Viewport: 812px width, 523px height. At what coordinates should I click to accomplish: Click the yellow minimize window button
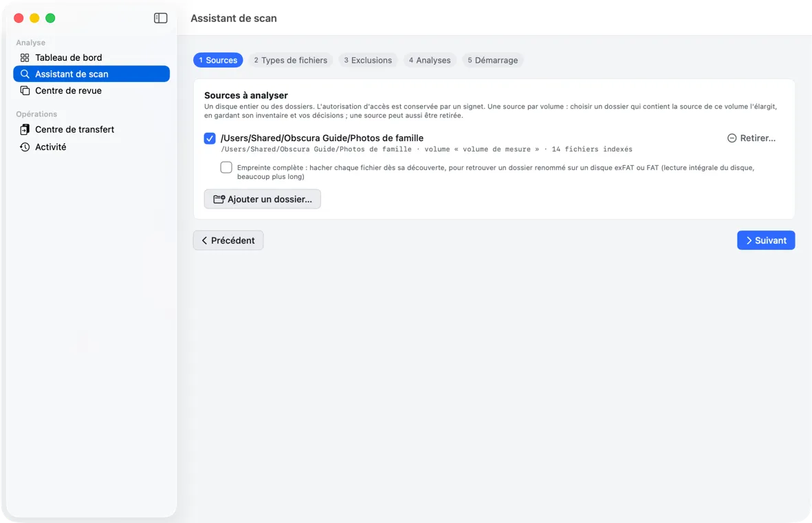click(x=34, y=18)
